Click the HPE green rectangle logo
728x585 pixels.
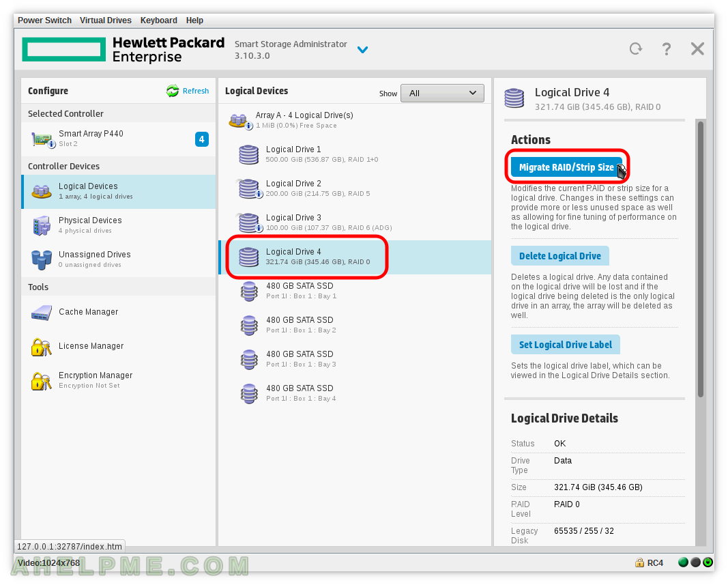pos(64,49)
